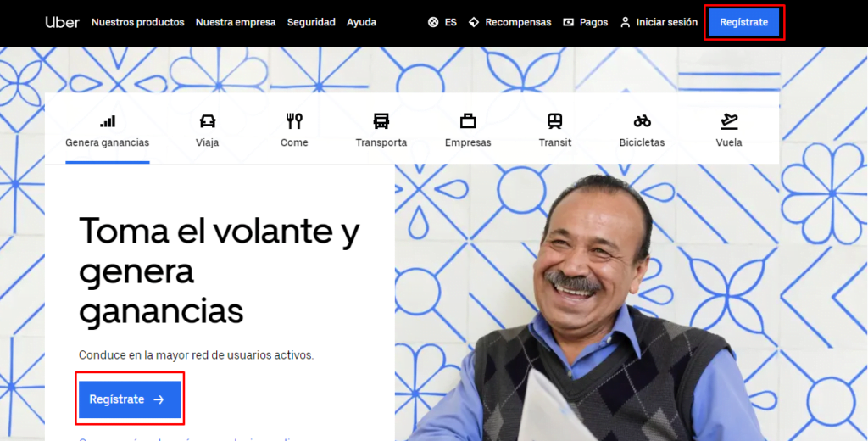Click the Recompensas diamond icon
Screen dimensions: 868x441
(x=473, y=22)
